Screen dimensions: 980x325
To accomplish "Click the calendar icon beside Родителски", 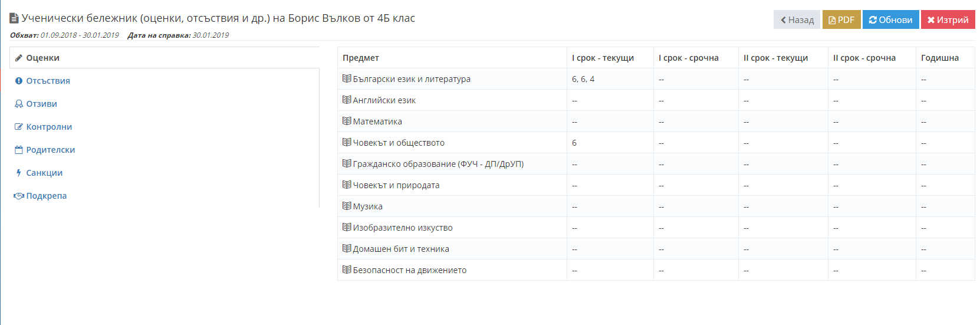I will (19, 150).
